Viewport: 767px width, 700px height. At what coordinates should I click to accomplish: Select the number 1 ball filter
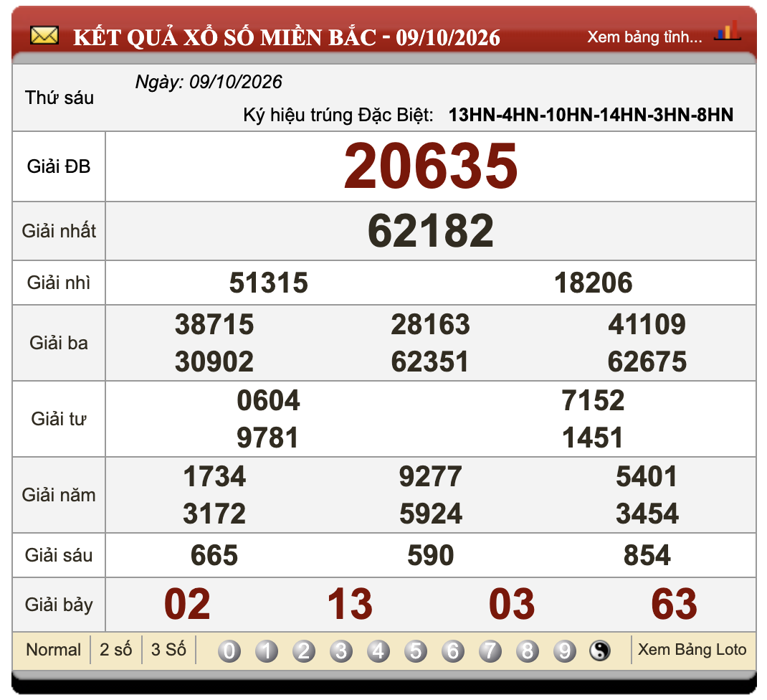(x=267, y=651)
